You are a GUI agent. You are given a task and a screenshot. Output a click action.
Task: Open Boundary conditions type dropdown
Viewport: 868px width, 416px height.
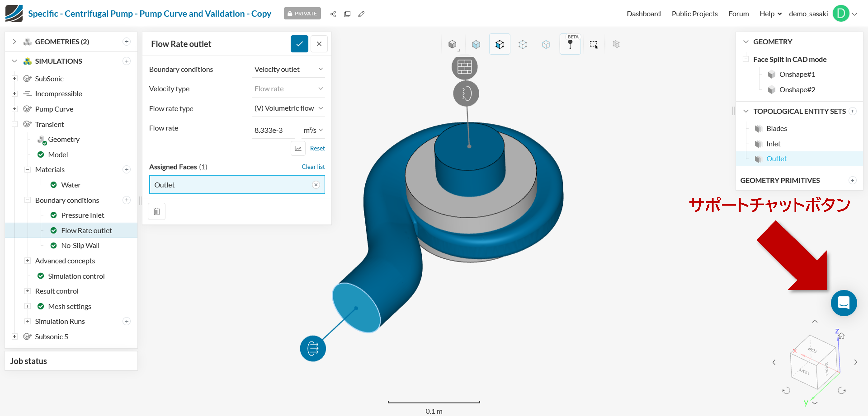pos(288,69)
